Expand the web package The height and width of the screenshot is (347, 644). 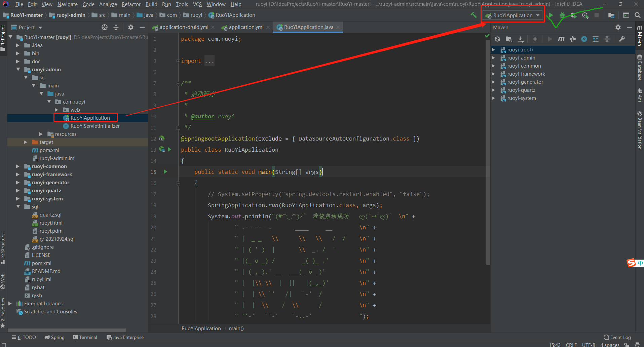coord(56,110)
